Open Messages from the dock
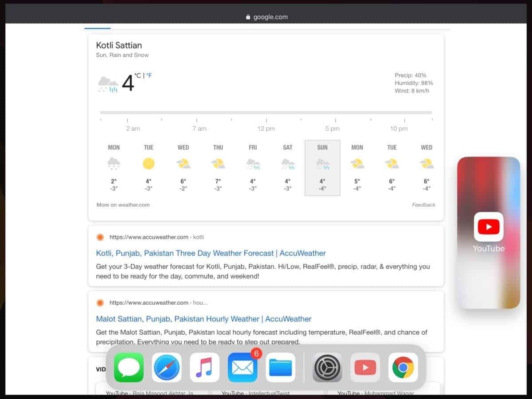Viewport: 532px width, 399px height. click(x=128, y=368)
